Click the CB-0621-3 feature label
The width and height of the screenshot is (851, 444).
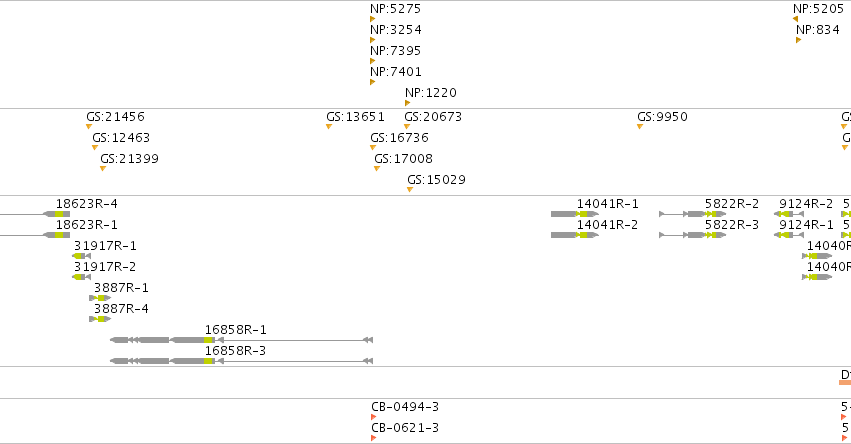point(405,428)
